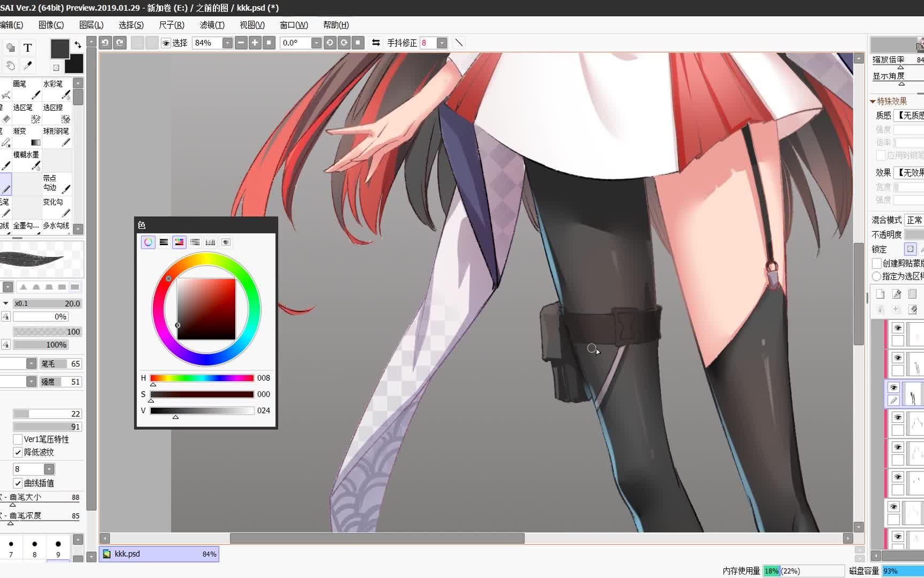Click the brush size 20.0 field
924x578 pixels.
pos(47,303)
